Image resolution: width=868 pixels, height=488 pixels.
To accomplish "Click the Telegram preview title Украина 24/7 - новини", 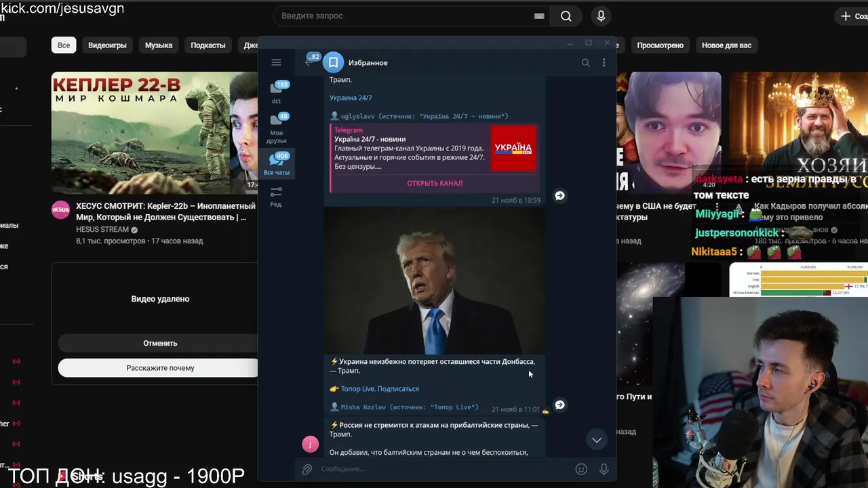I will [370, 139].
